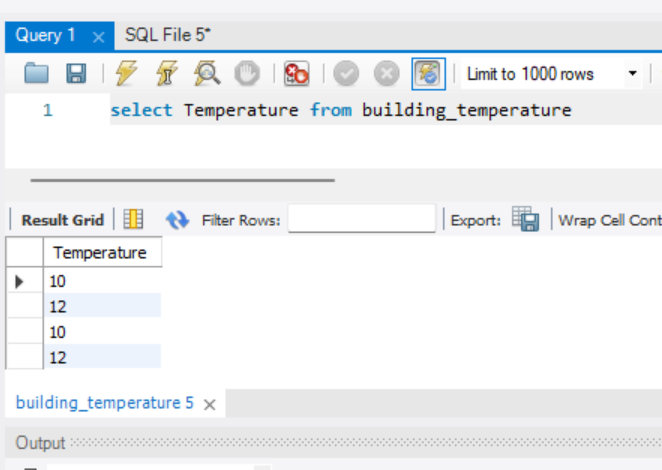662x470 pixels.
Task: Click line number 1 in editor gutter
Action: click(48, 110)
